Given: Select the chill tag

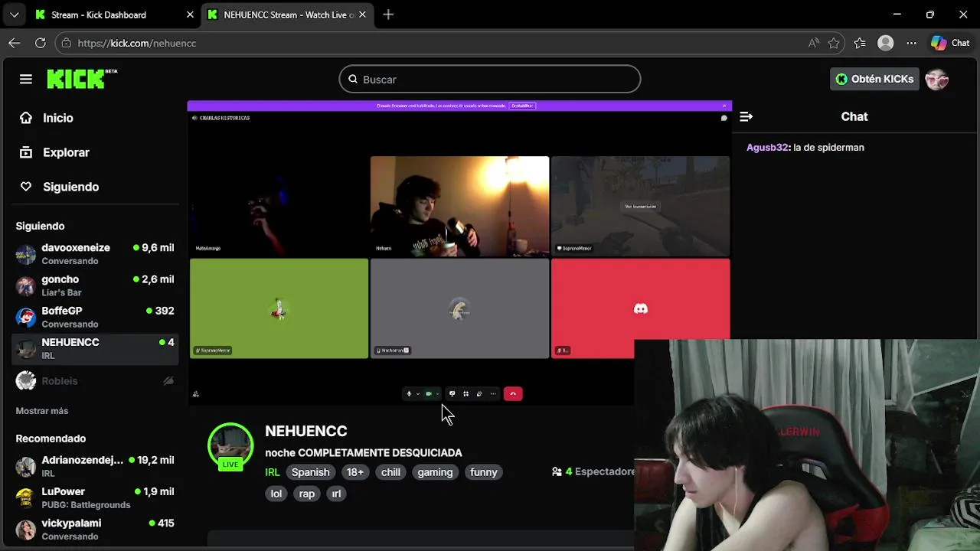Looking at the screenshot, I should click(x=390, y=472).
